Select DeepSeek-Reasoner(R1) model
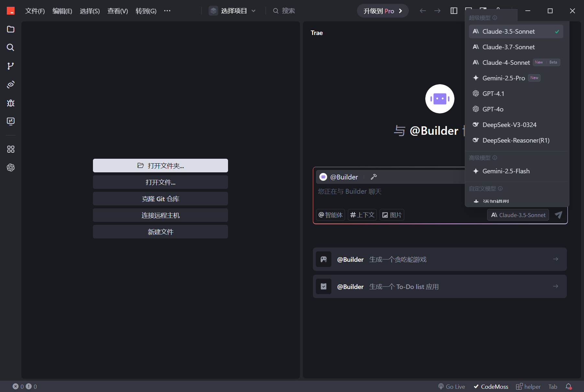 516,140
